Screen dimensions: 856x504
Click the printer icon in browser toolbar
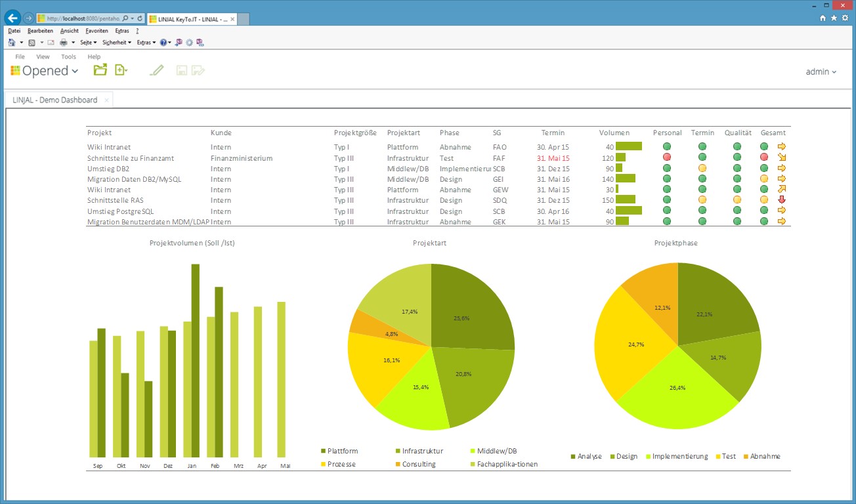(64, 43)
